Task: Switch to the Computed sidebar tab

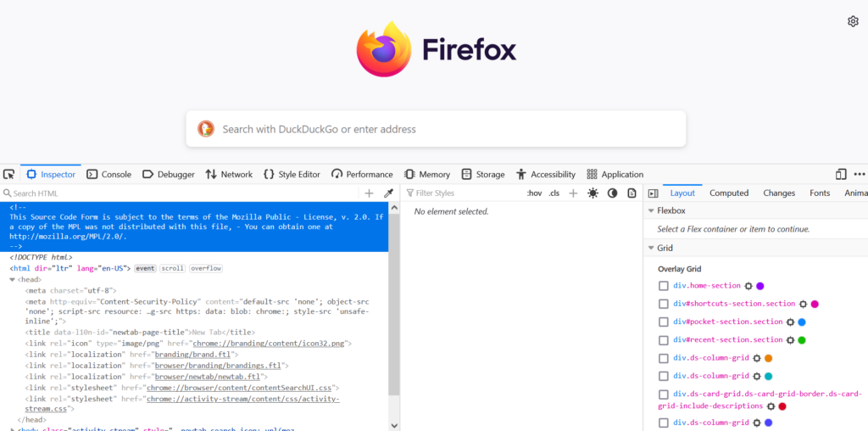Action: pos(729,193)
